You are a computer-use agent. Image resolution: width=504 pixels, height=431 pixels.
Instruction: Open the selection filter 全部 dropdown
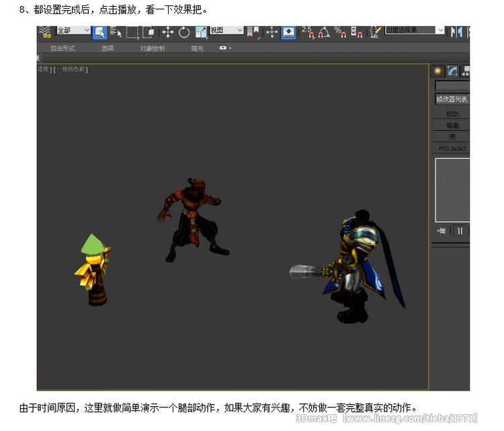pyautogui.click(x=74, y=30)
